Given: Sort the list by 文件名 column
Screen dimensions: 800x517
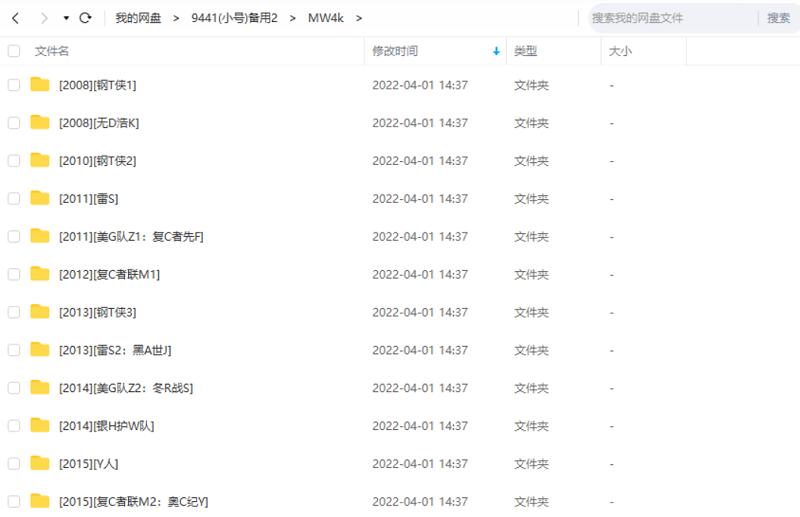Looking at the screenshot, I should 52,51.
